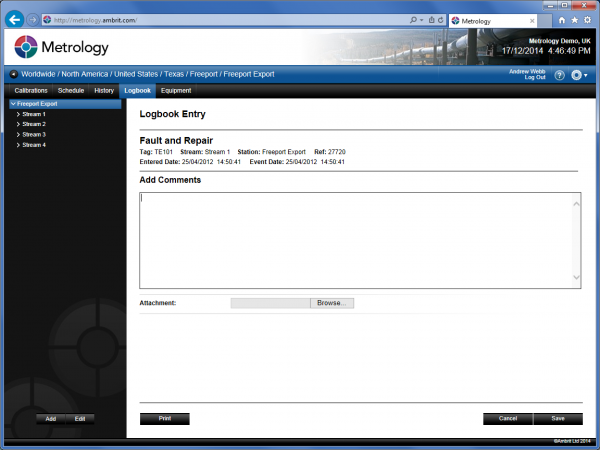The width and height of the screenshot is (600, 450).
Task: Open the Equipment tab
Action: pos(176,91)
